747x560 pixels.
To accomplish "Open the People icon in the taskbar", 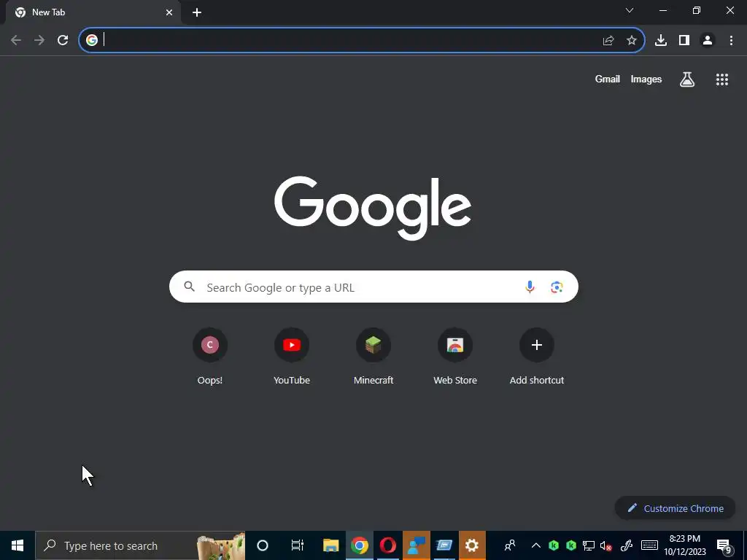I will coord(510,545).
